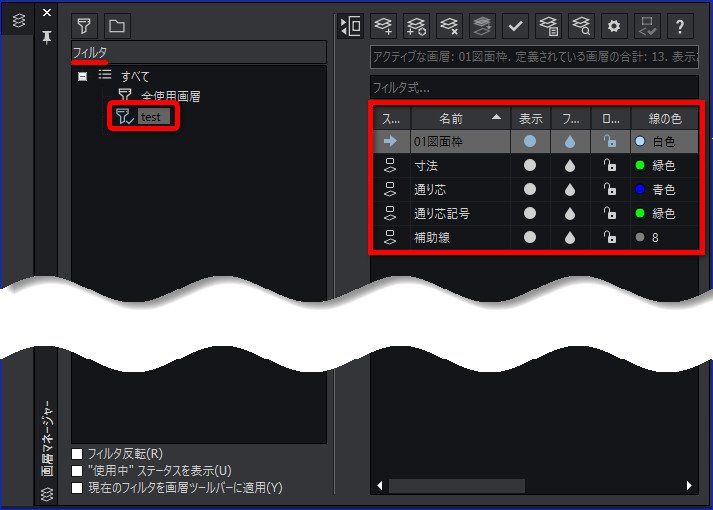Viewport: 713px width, 510px height.
Task: Click the new layer filter funnel icon
Action: 84,26
